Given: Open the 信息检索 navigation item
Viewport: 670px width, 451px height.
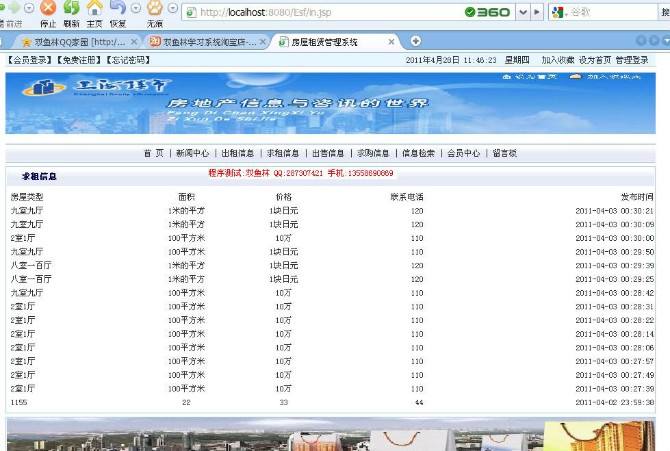Looking at the screenshot, I should click(418, 153).
